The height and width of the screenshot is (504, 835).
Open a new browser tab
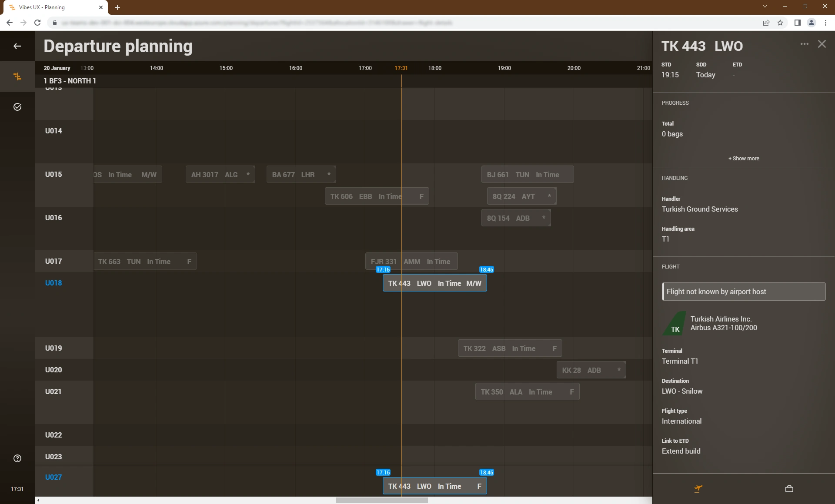tap(117, 7)
